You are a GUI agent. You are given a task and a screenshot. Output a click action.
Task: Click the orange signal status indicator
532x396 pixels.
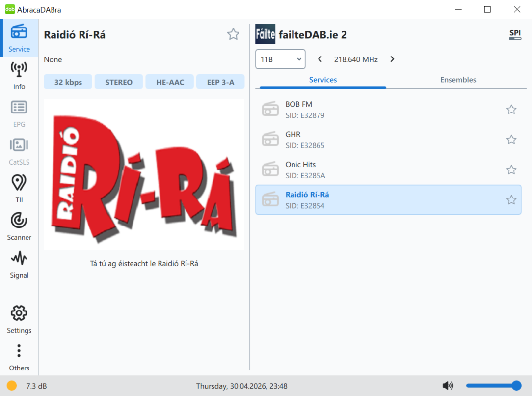tap(12, 386)
